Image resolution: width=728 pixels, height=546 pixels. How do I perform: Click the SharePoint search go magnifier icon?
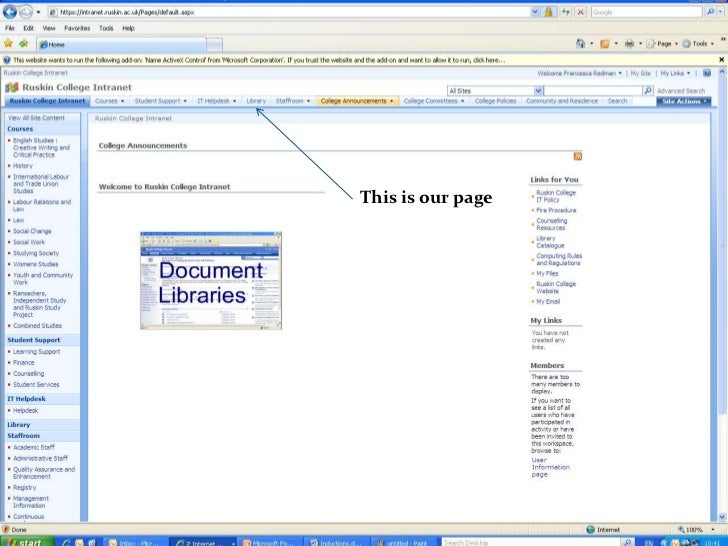coord(648,91)
